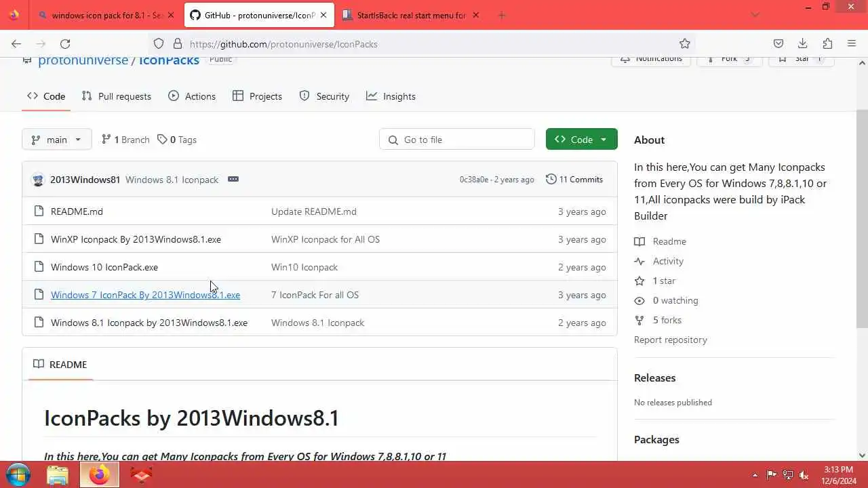Open the Pull requests tab
This screenshot has height=488, width=868.
point(116,96)
